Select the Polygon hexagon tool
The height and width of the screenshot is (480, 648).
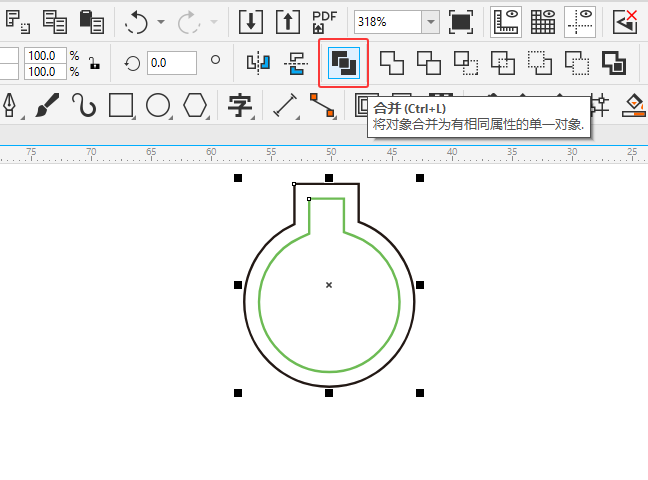tap(195, 105)
